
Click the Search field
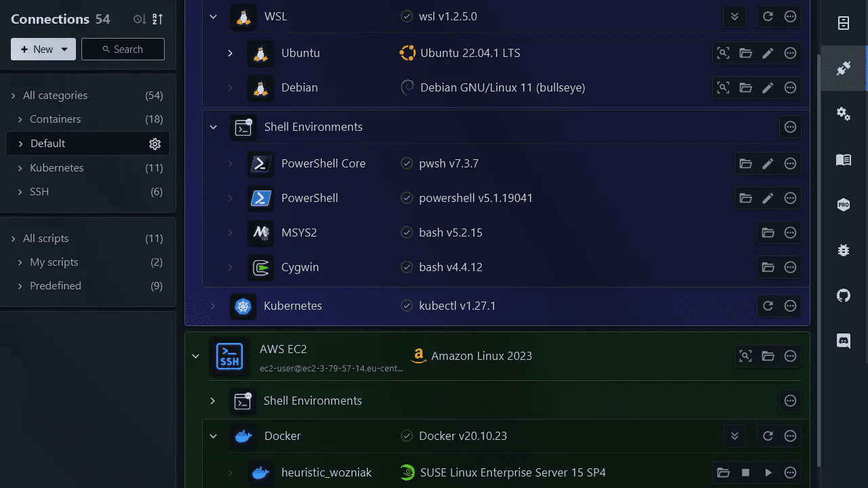tap(123, 49)
